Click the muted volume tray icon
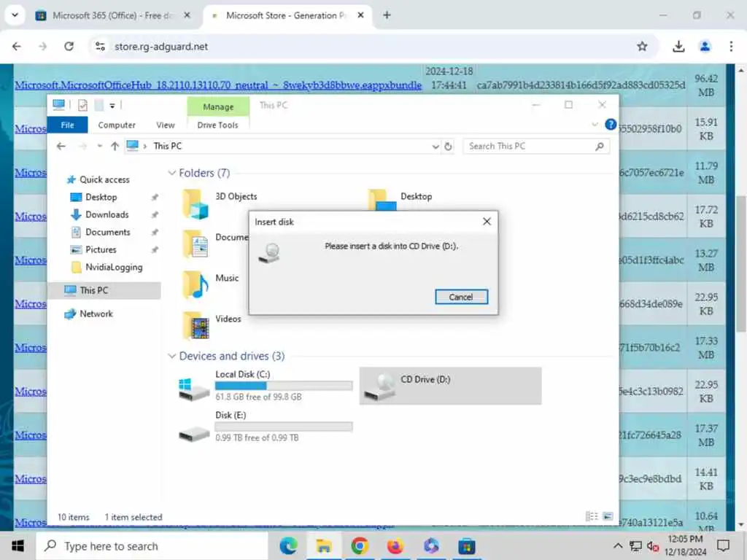This screenshot has height=560, width=747. [653, 545]
